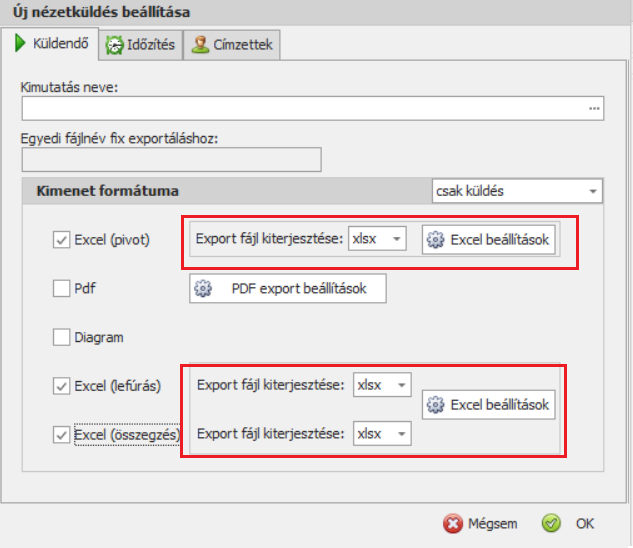The image size is (633, 548).
Task: Disable the Excel (lefúrás) checkbox
Action: [x=61, y=385]
